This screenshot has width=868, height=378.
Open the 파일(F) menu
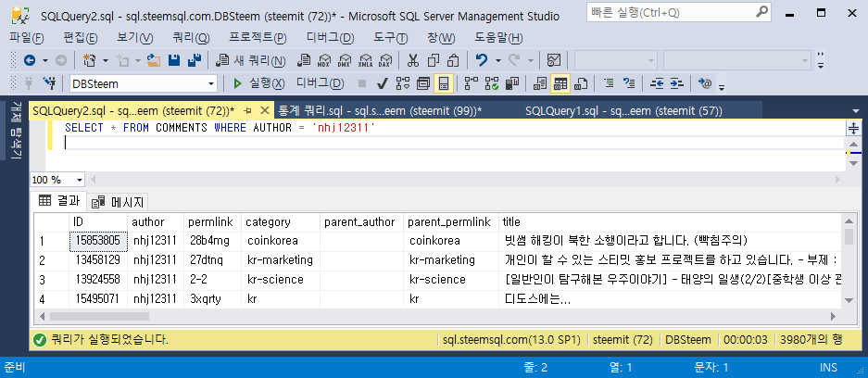(27, 38)
